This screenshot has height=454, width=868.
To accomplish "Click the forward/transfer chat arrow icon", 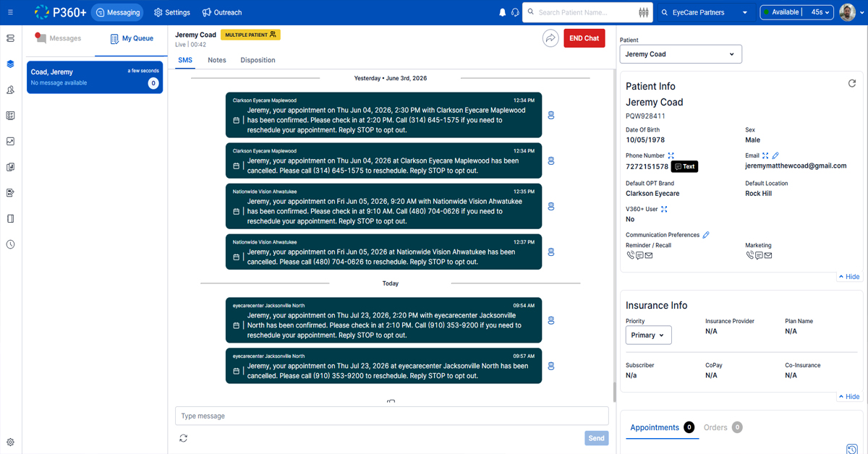I will tap(550, 38).
